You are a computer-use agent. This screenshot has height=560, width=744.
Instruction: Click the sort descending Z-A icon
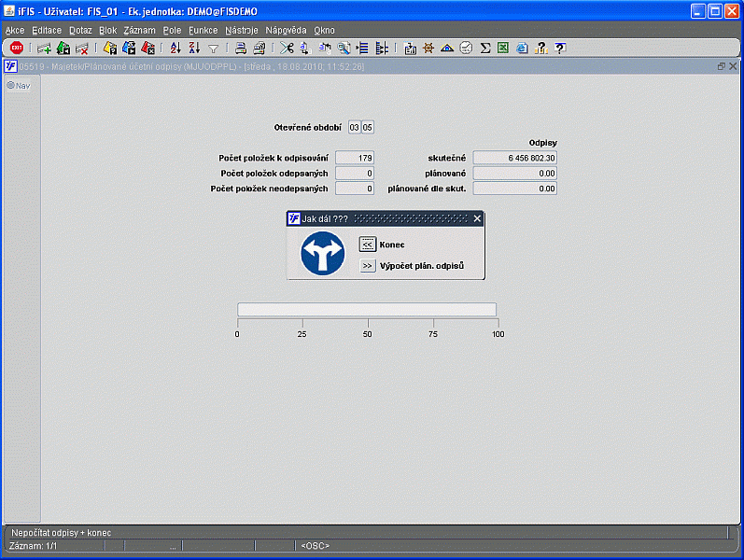[x=193, y=48]
